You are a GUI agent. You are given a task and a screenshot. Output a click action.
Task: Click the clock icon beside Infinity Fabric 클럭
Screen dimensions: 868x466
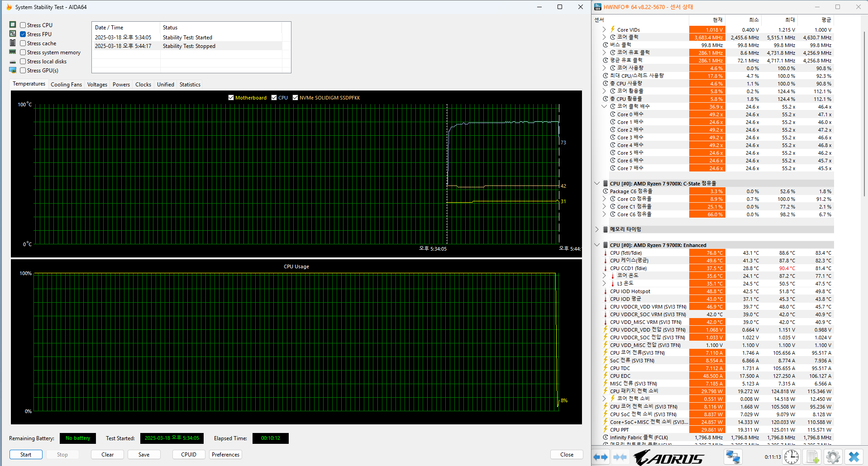(x=606, y=437)
